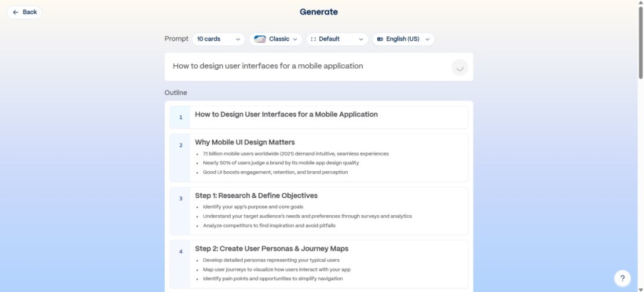Click the loading spinner button in prompt

[460, 67]
